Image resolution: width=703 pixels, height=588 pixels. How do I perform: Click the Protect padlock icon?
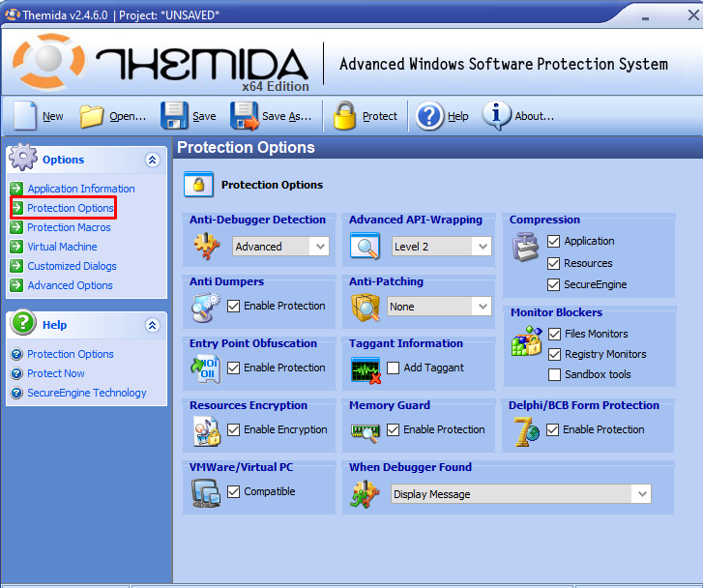pos(344,116)
